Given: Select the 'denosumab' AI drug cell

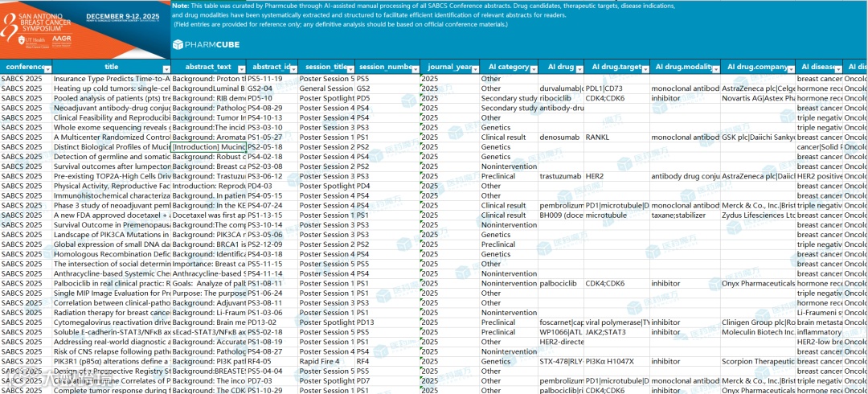Looking at the screenshot, I should pyautogui.click(x=561, y=137).
